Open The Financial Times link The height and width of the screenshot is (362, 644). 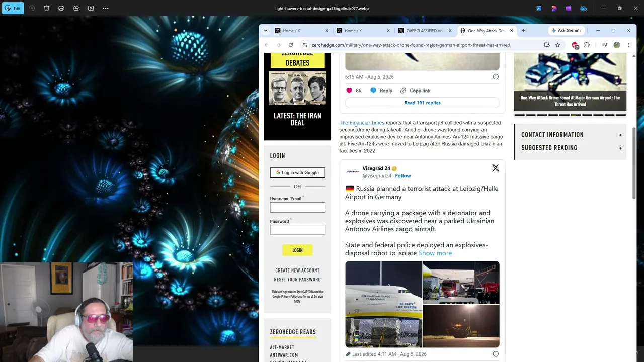(x=362, y=123)
